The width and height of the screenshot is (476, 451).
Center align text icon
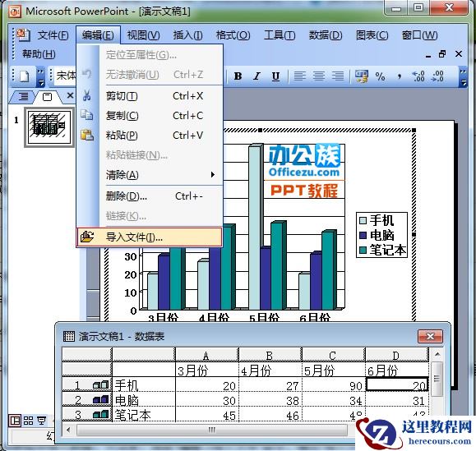coord(319,76)
